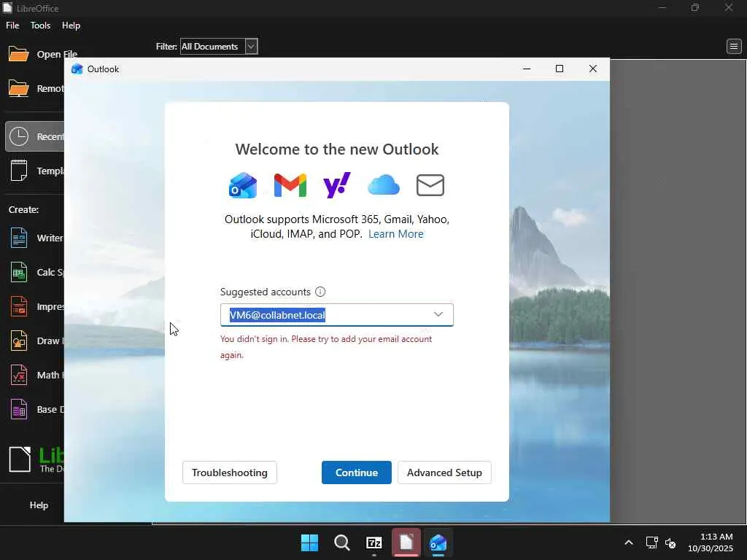Show hidden system tray icons

click(629, 542)
